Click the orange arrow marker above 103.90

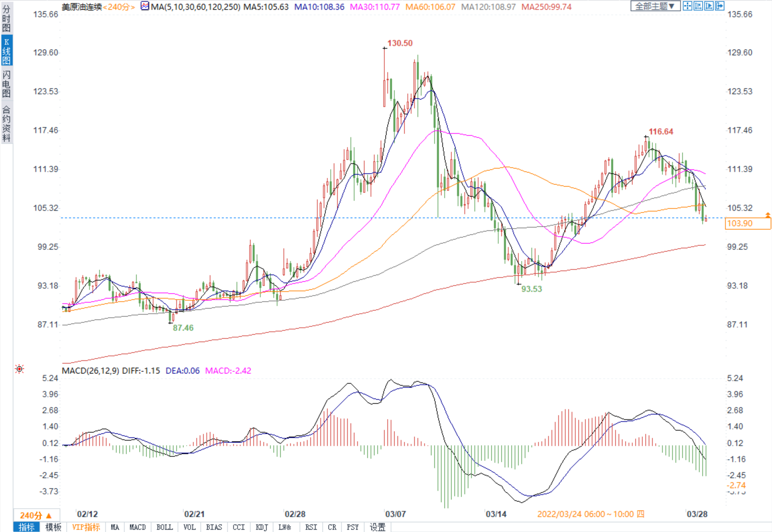768,215
